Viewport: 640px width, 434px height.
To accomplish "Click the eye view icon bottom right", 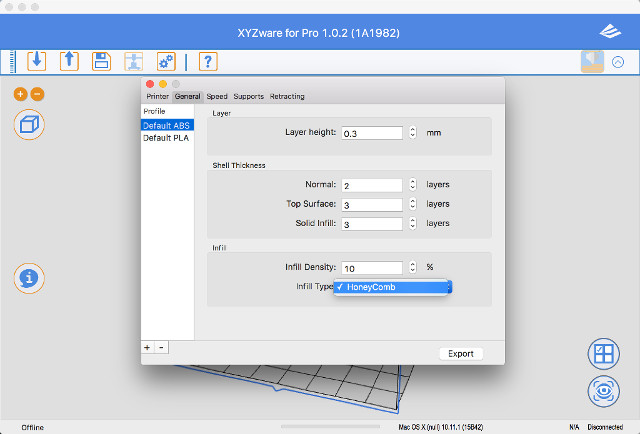I will click(604, 391).
